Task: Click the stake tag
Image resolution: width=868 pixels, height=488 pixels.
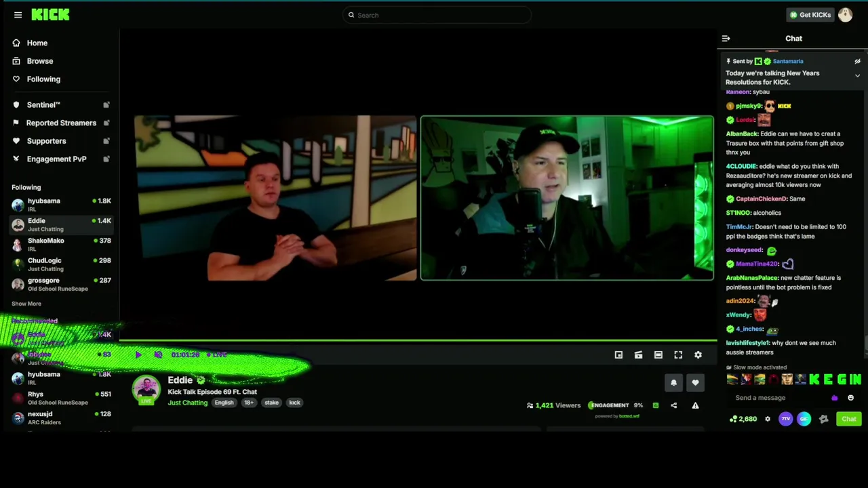Action: point(271,403)
